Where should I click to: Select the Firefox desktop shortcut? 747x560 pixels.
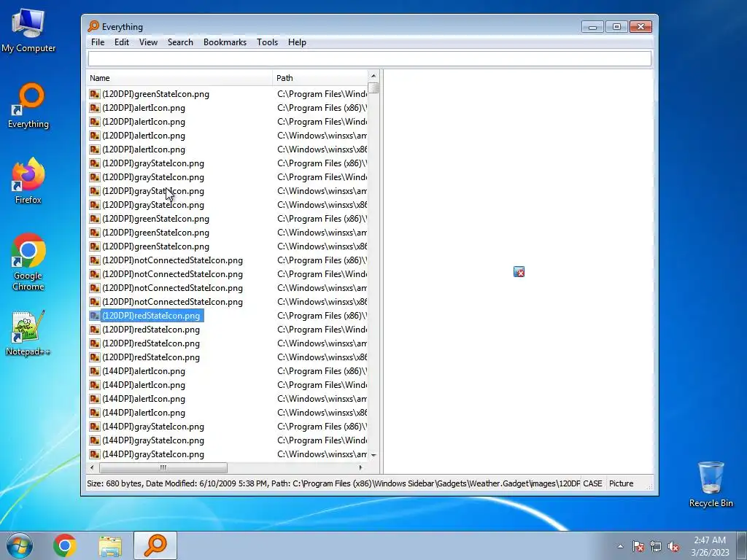(28, 182)
